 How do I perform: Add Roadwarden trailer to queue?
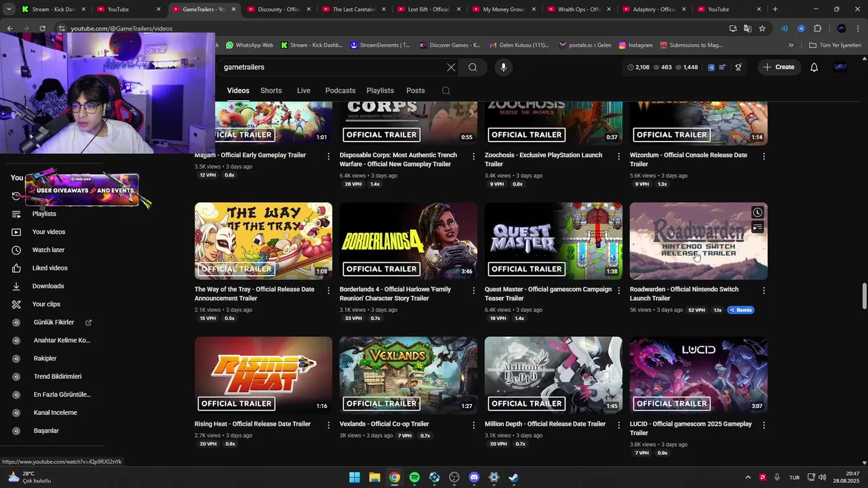coord(757,228)
